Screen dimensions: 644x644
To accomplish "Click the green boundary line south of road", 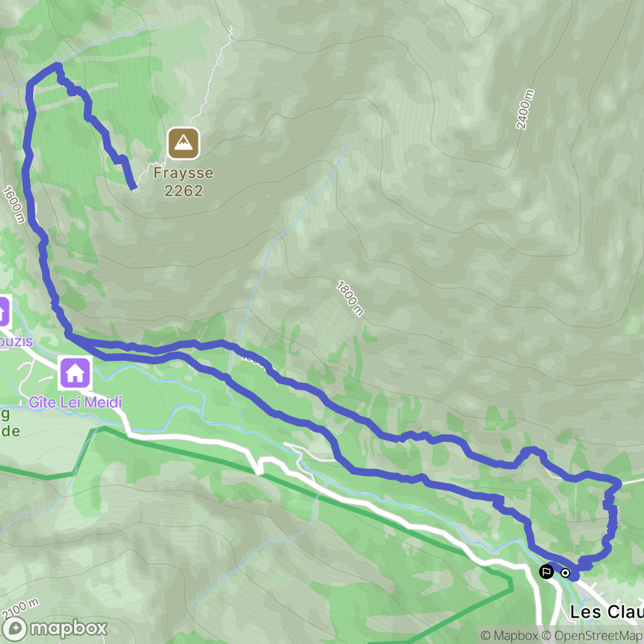I will coord(263,474).
